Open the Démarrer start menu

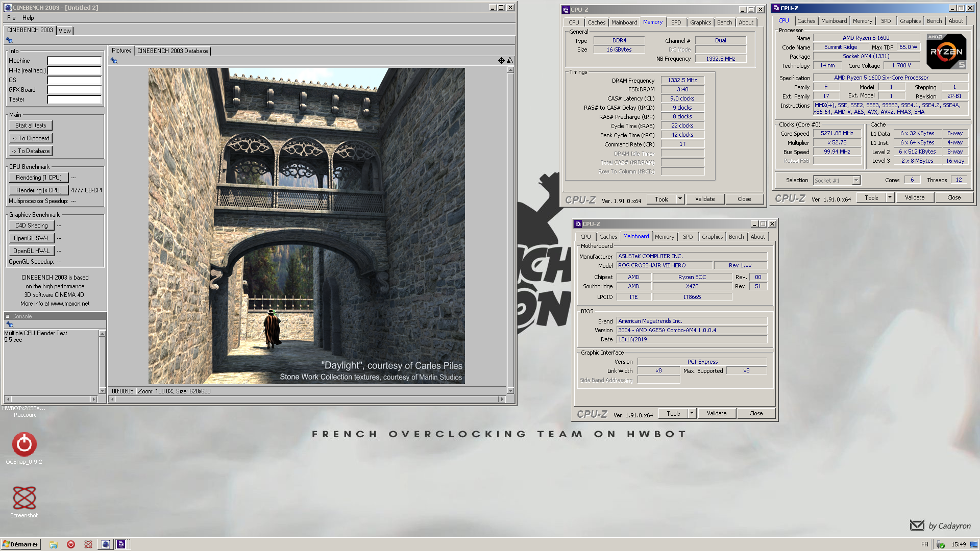(20, 544)
